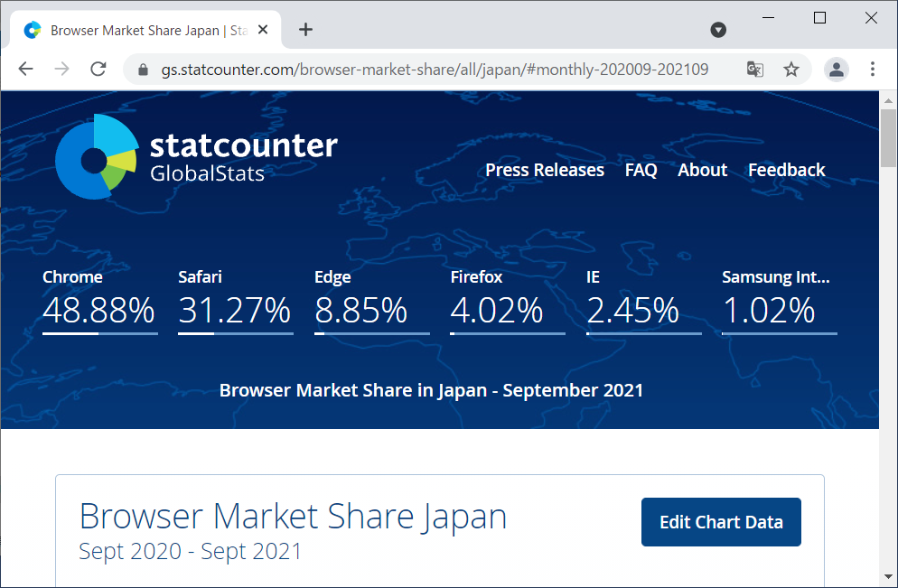Screen dimensions: 898x588
Task: Click the Chrome share progress bar
Action: (100, 333)
